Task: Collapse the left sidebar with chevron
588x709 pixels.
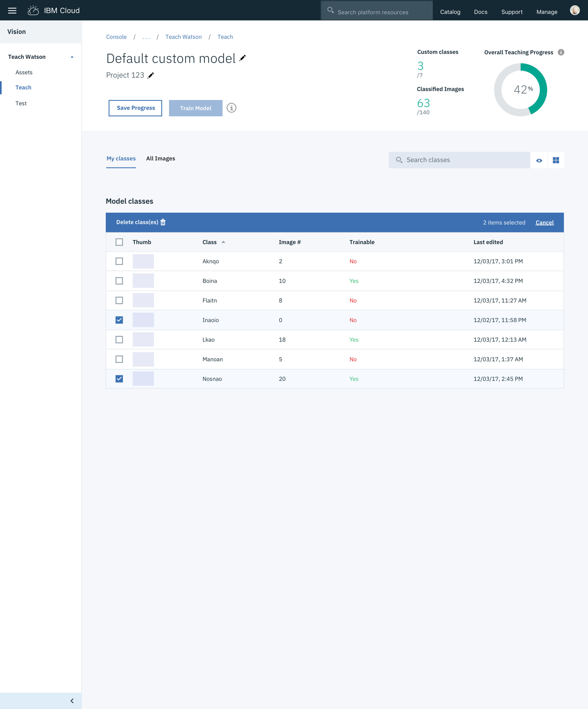Action: (72, 701)
